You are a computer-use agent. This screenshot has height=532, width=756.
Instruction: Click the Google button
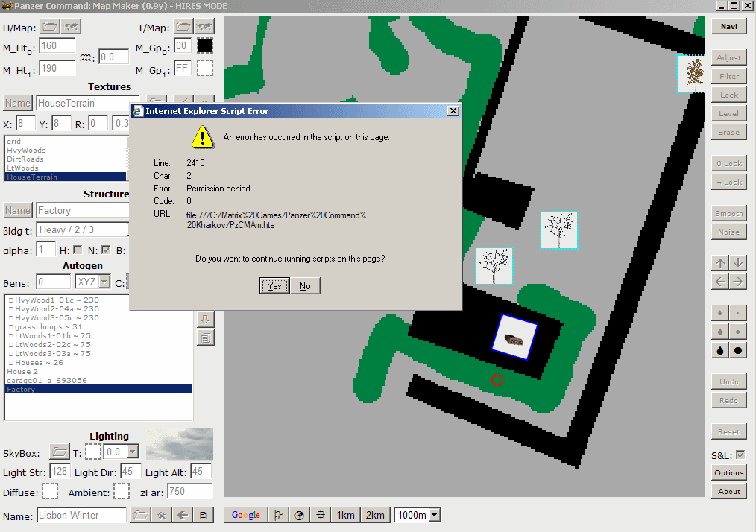(x=246, y=515)
